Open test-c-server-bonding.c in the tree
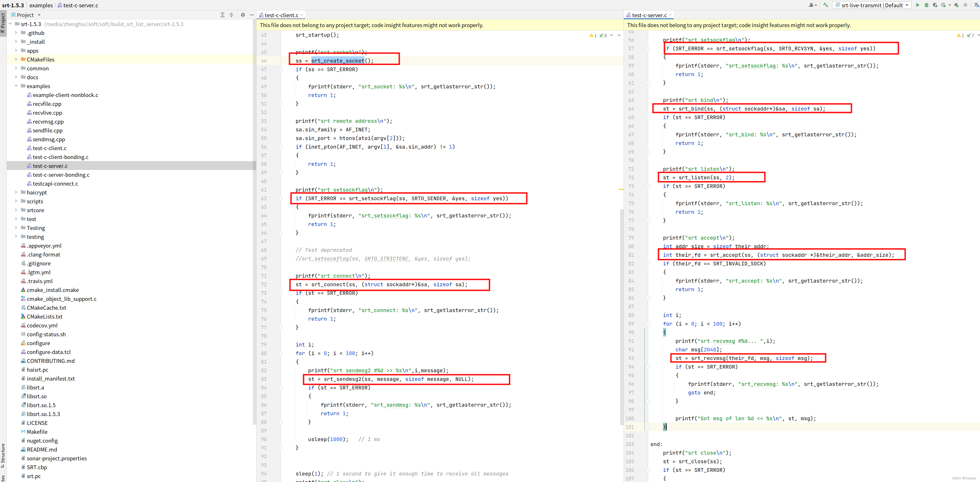This screenshot has width=980, height=482. tap(61, 175)
